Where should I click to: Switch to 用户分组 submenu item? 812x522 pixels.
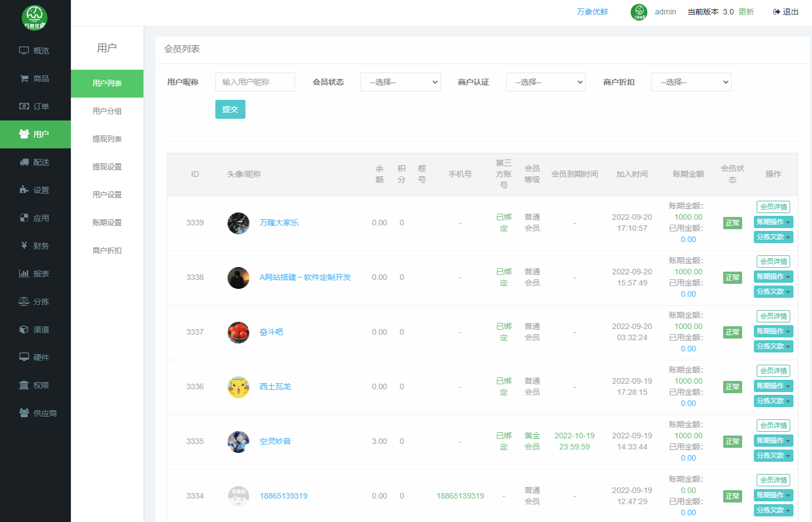107,111
